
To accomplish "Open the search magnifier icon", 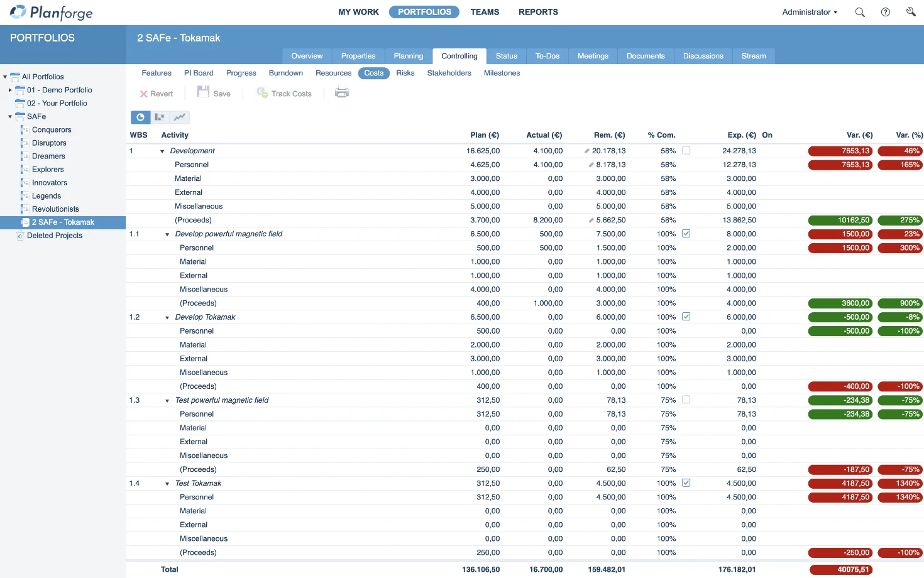I will tap(860, 12).
